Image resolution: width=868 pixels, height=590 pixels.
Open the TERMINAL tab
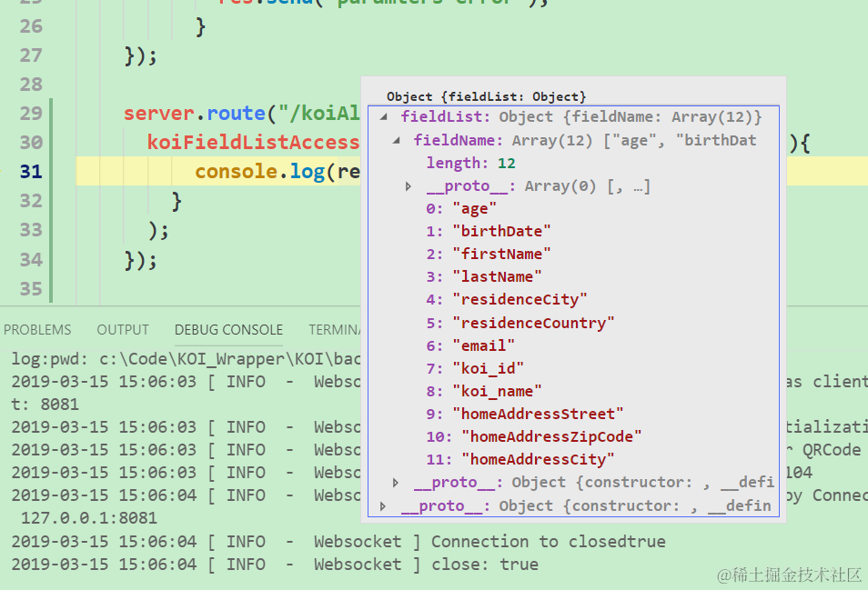point(334,330)
